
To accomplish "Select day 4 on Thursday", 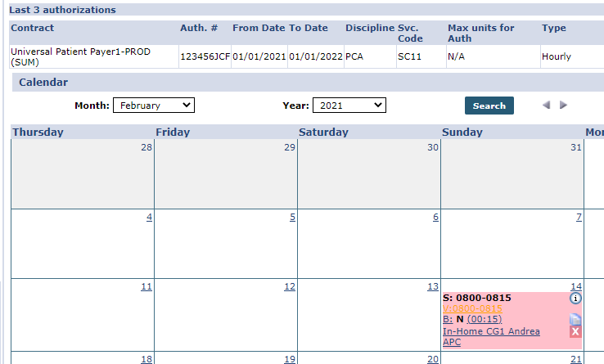I will [149, 218].
